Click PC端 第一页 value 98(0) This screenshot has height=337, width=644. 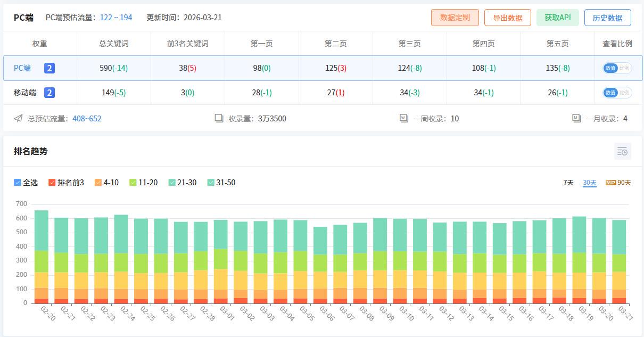[x=262, y=68]
